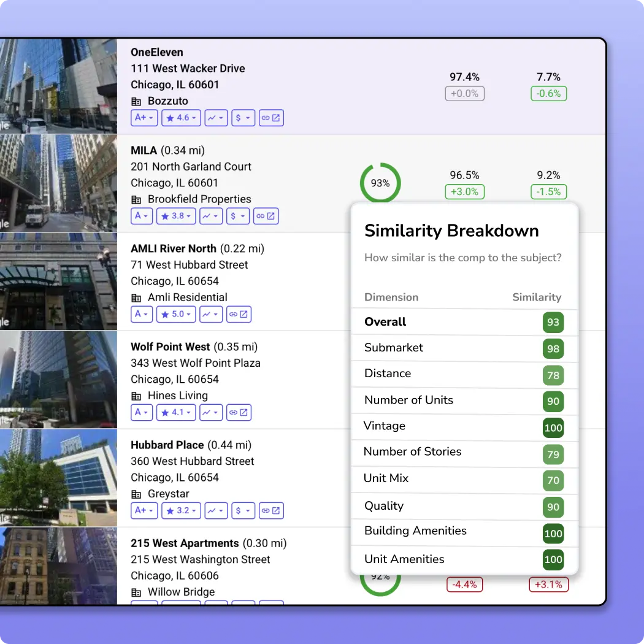The width and height of the screenshot is (644, 644).
Task: Select the Hubbard Place property name
Action: [x=167, y=445]
